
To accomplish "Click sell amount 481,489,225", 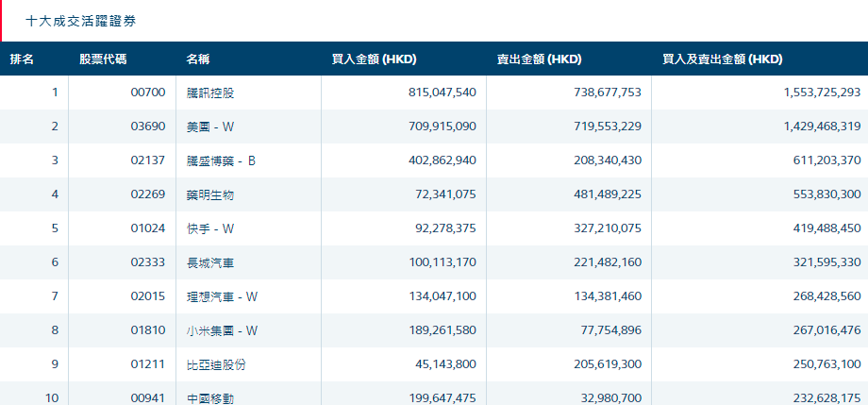I will (x=608, y=194).
